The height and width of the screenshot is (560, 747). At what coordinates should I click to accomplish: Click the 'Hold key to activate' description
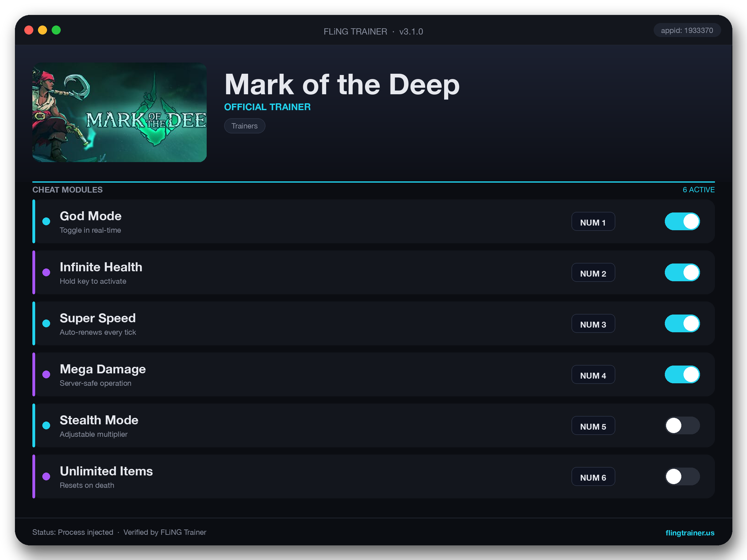click(93, 281)
